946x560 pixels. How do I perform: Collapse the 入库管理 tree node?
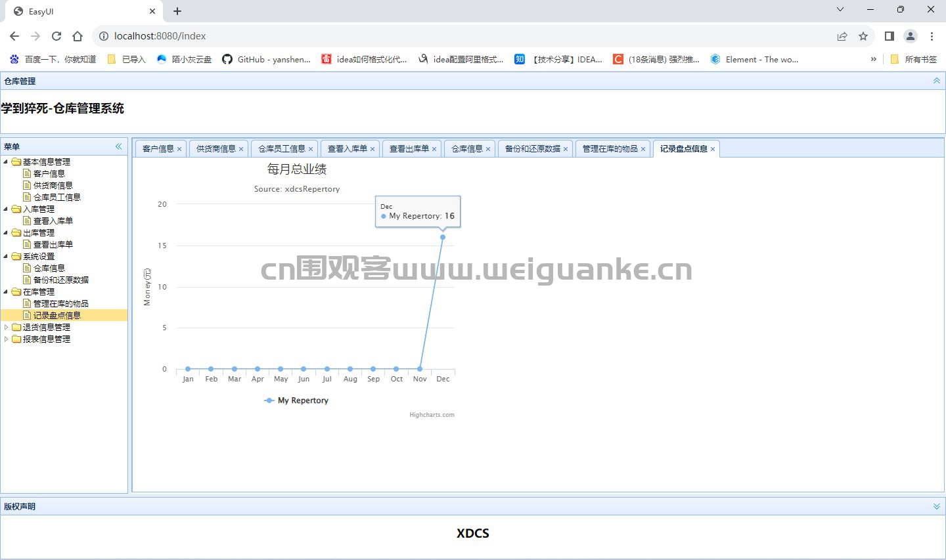click(x=6, y=209)
